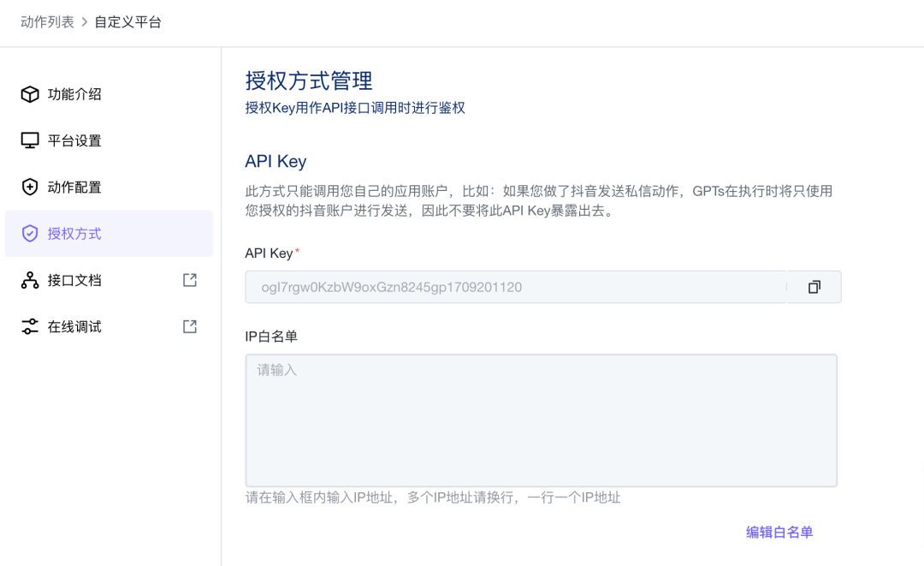Copy the API Key with copy icon
The height and width of the screenshot is (566, 924).
814,287
